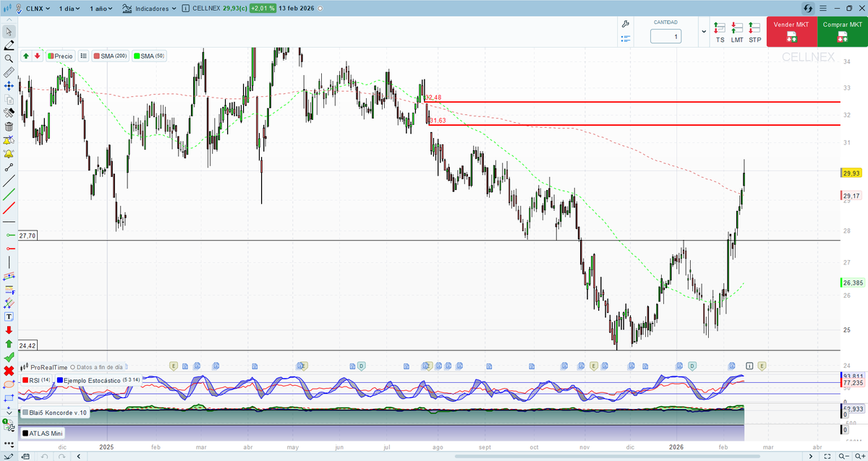Click the Comprar MKT buy button
This screenshot has height=461, width=868.
click(842, 32)
